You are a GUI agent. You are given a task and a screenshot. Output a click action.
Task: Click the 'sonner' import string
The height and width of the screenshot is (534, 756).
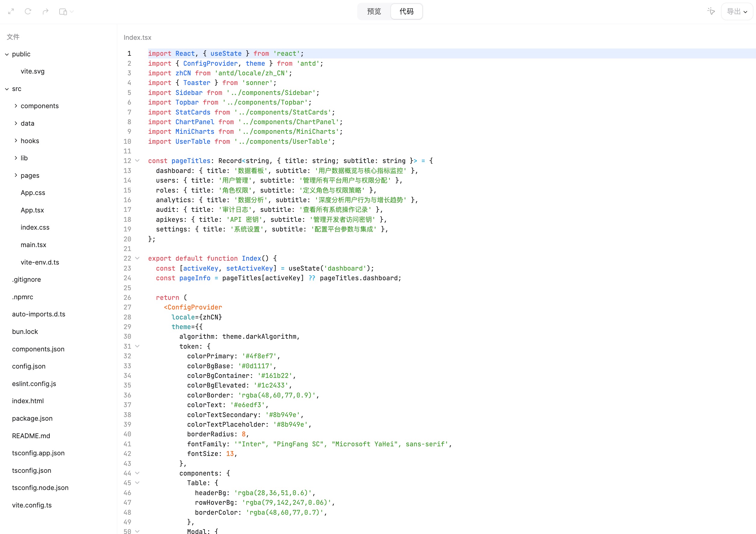(257, 83)
